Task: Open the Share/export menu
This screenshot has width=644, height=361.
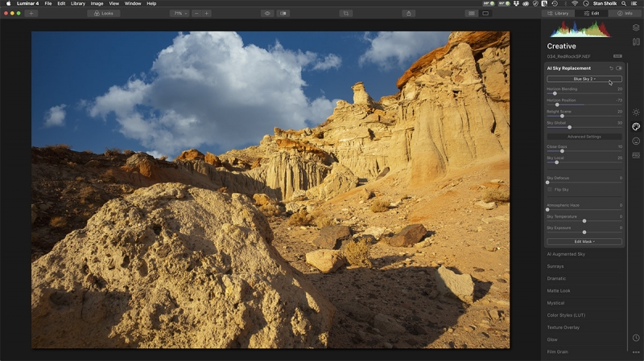Action: pyautogui.click(x=409, y=13)
